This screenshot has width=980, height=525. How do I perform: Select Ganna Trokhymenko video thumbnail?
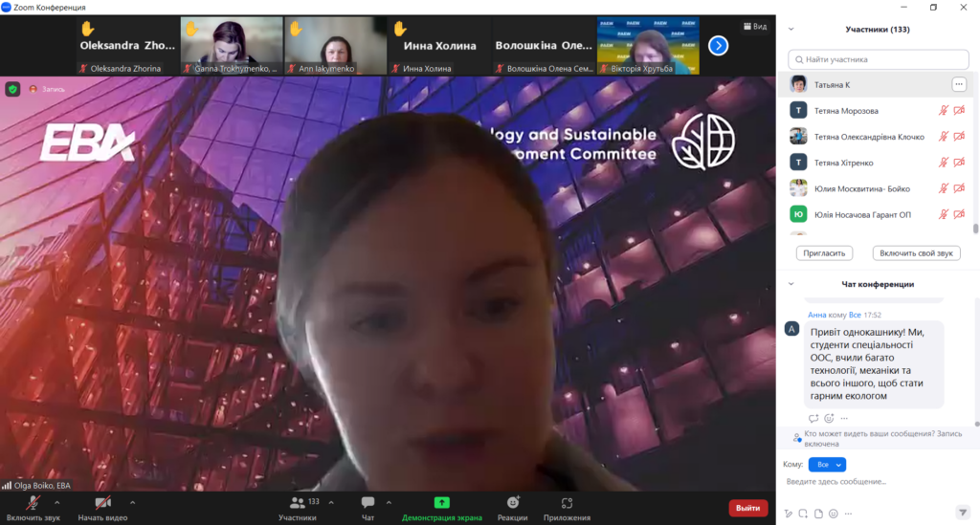pos(232,46)
